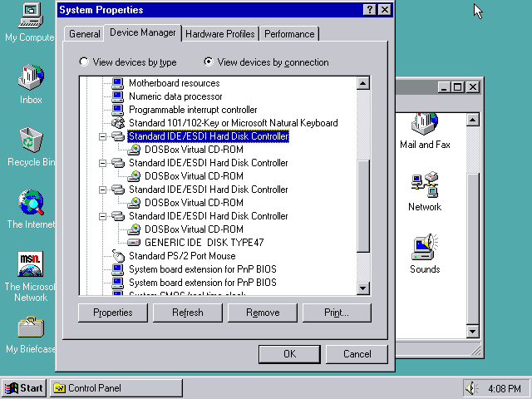Click the help question mark button

pos(368,10)
